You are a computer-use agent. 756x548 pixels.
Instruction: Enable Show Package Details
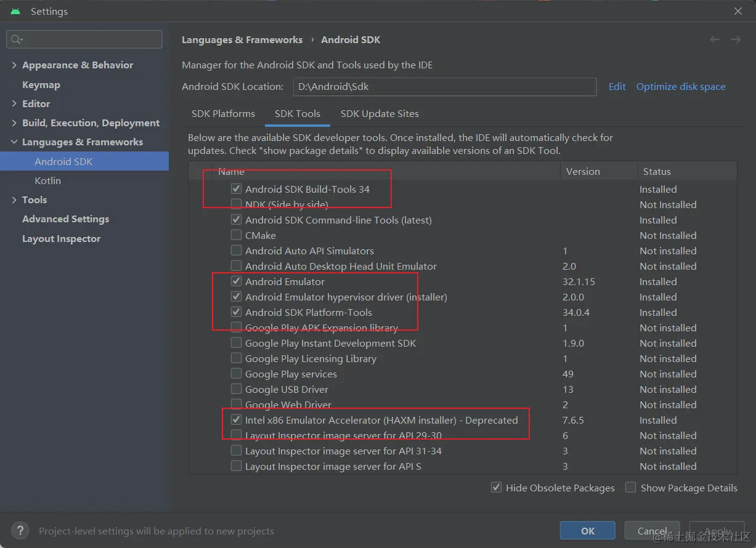[x=630, y=487]
